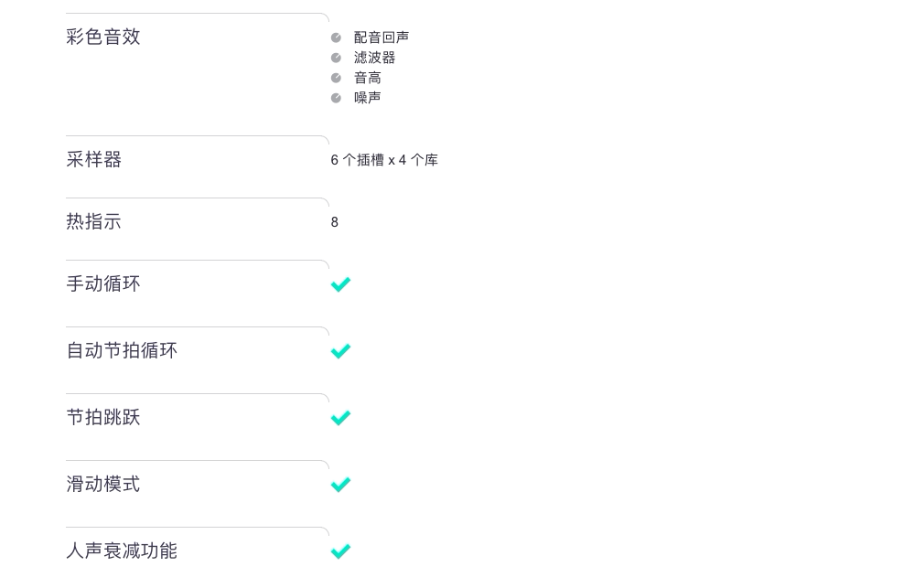903x588 pixels.
Task: Click the green checkmark for 人声衰减功能
Action: point(340,551)
